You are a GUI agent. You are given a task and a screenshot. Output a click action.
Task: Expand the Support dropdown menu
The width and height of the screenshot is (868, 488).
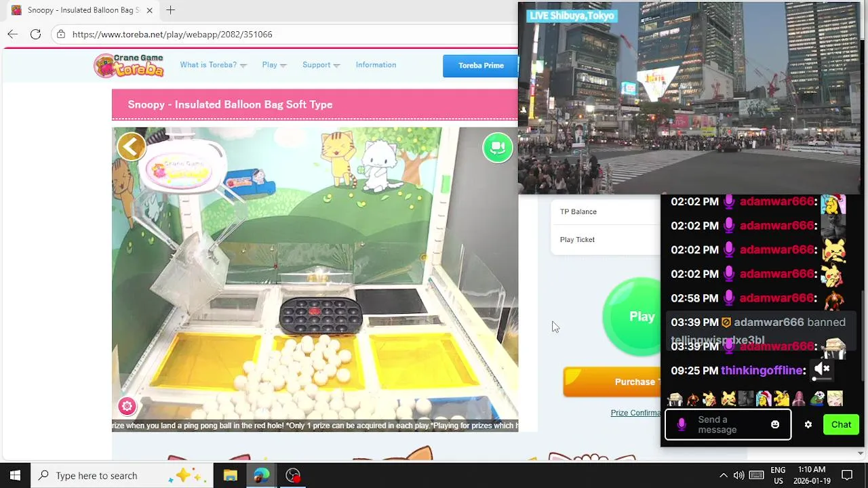click(321, 65)
